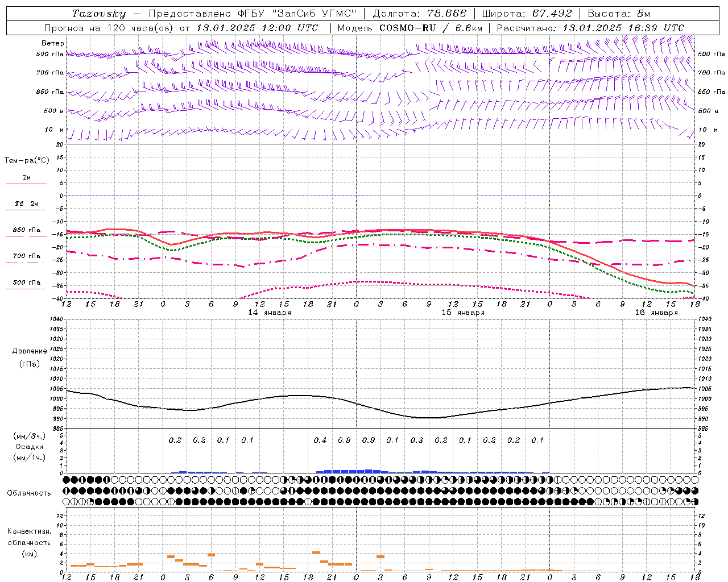Click the "2м" temperature legend entry
728x582 pixels.
pyautogui.click(x=27, y=178)
